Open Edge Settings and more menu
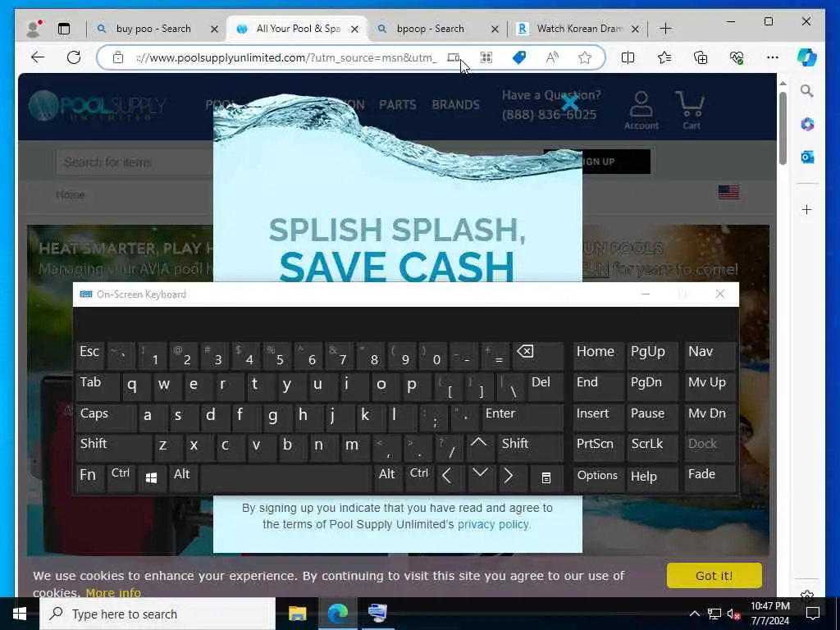This screenshot has height=630, width=840. (773, 57)
